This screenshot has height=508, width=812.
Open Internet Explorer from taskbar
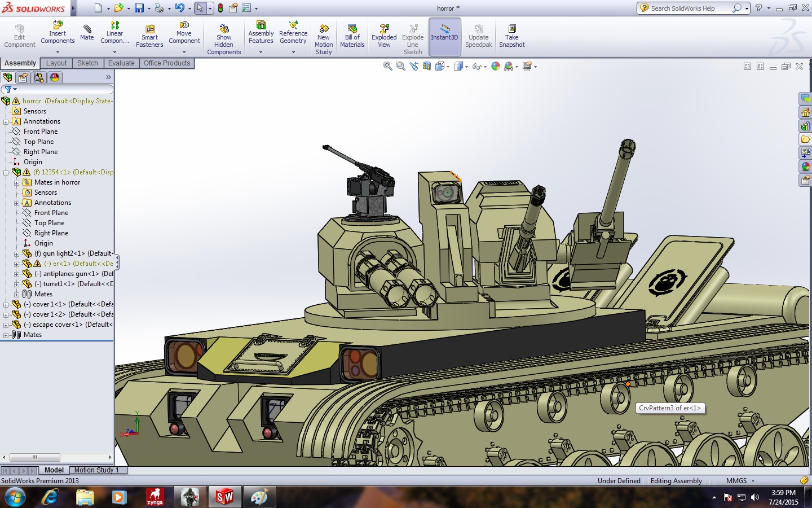(51, 497)
